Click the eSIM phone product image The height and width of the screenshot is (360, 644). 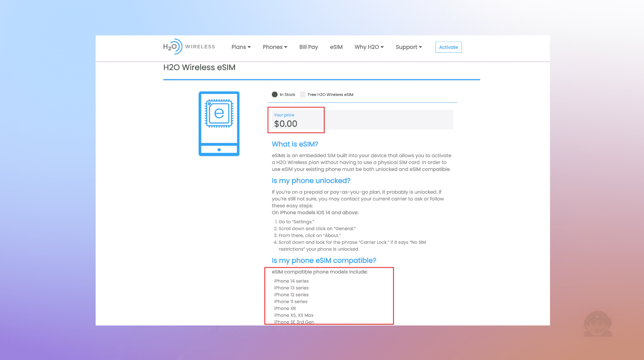tap(219, 124)
